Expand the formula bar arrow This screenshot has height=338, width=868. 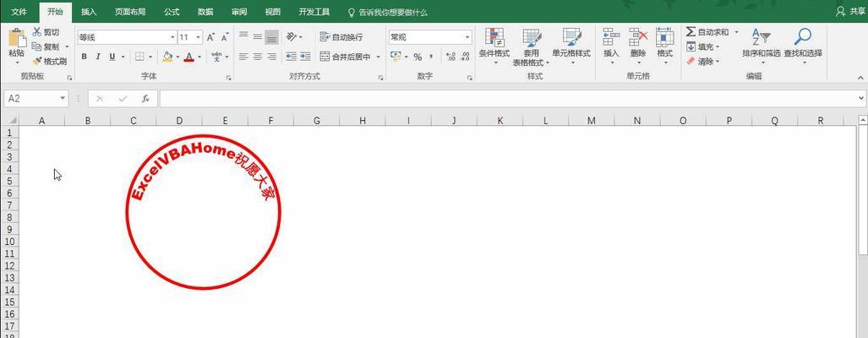coord(861,99)
